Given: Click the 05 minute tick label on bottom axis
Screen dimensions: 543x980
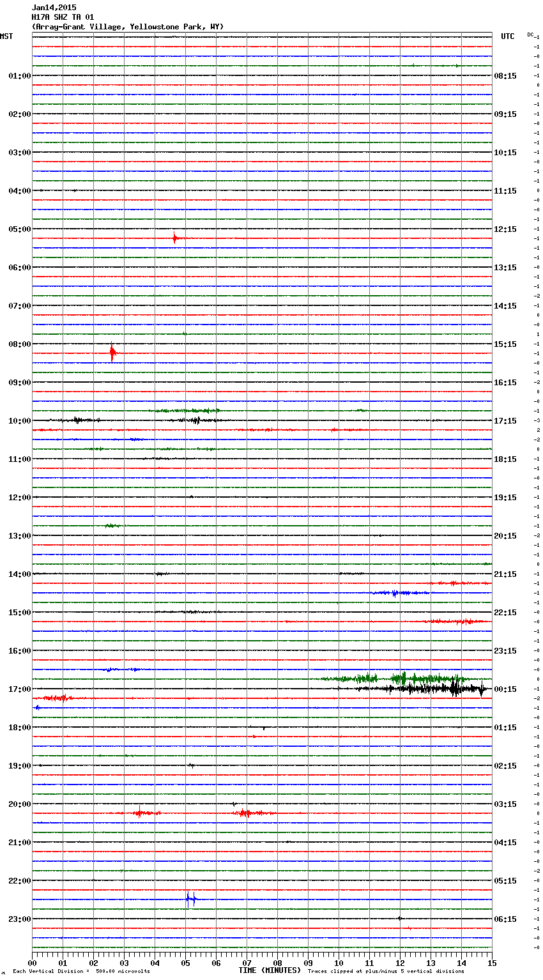Looking at the screenshot, I should click(x=186, y=963).
